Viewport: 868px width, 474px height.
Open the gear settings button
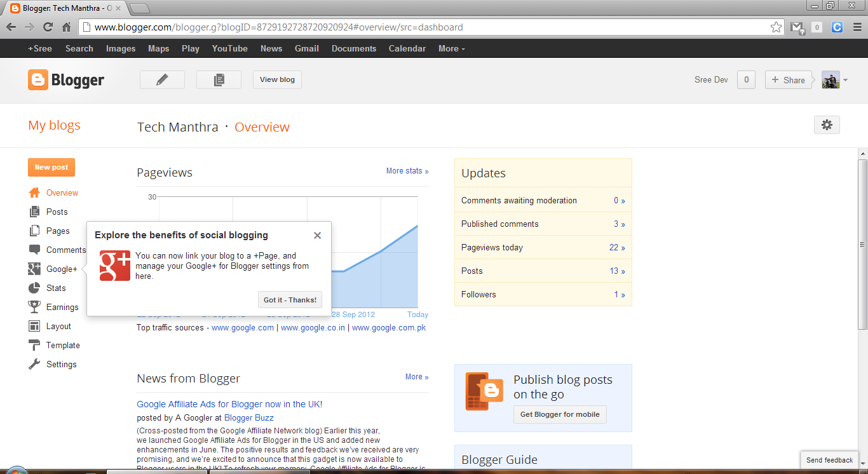click(x=827, y=125)
